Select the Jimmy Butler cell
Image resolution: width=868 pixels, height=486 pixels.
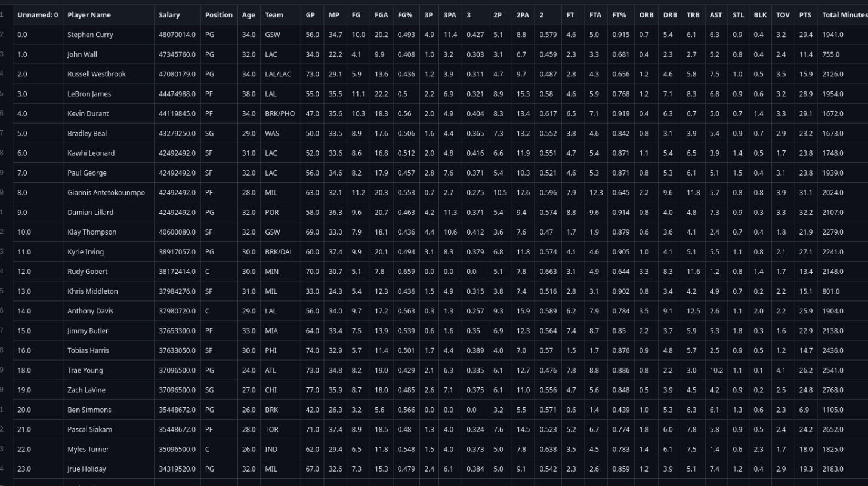pos(108,330)
